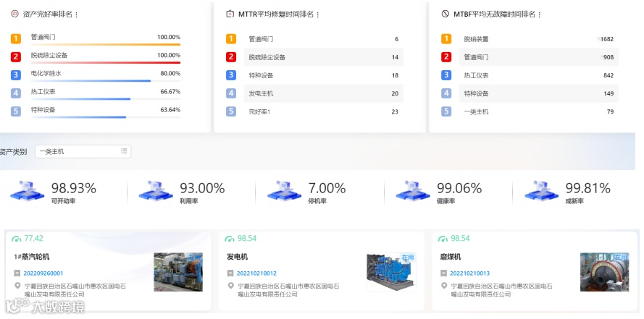Open the 资产类别 dropdown showing 一类主机

pyautogui.click(x=83, y=151)
